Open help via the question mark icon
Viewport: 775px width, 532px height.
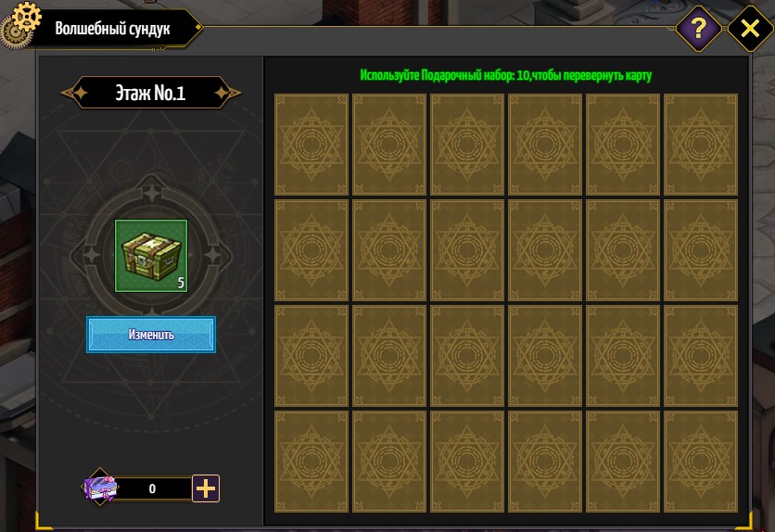698,28
